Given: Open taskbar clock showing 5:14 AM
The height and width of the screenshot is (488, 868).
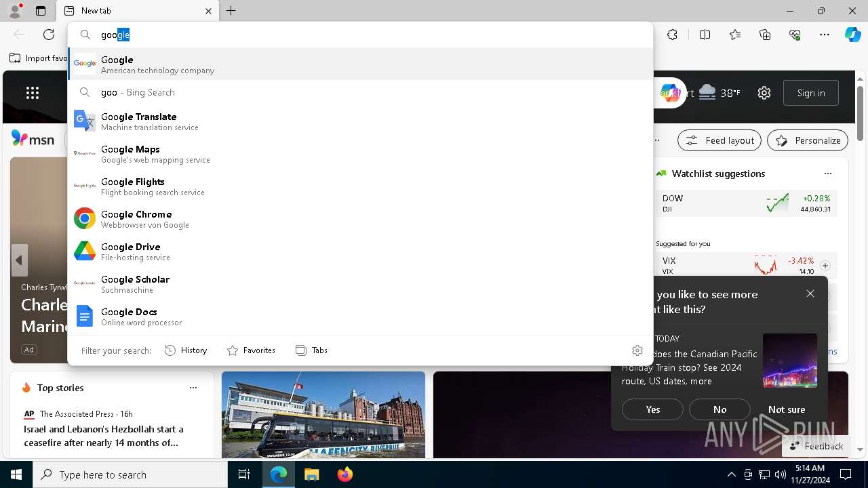Looking at the screenshot, I should (x=810, y=474).
